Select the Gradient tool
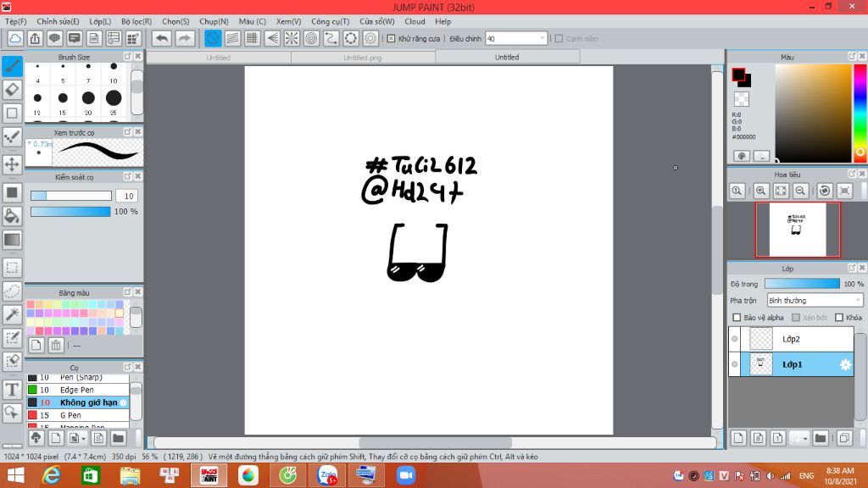Viewport: 868px width, 488px height. point(12,240)
